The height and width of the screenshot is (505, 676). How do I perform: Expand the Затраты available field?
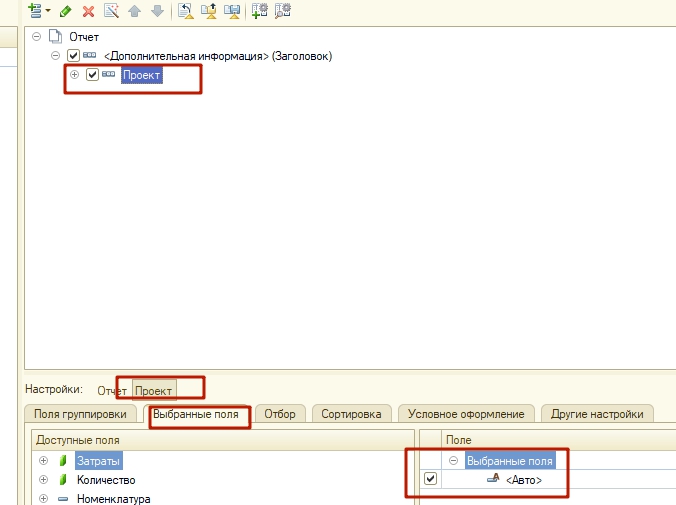tap(43, 461)
